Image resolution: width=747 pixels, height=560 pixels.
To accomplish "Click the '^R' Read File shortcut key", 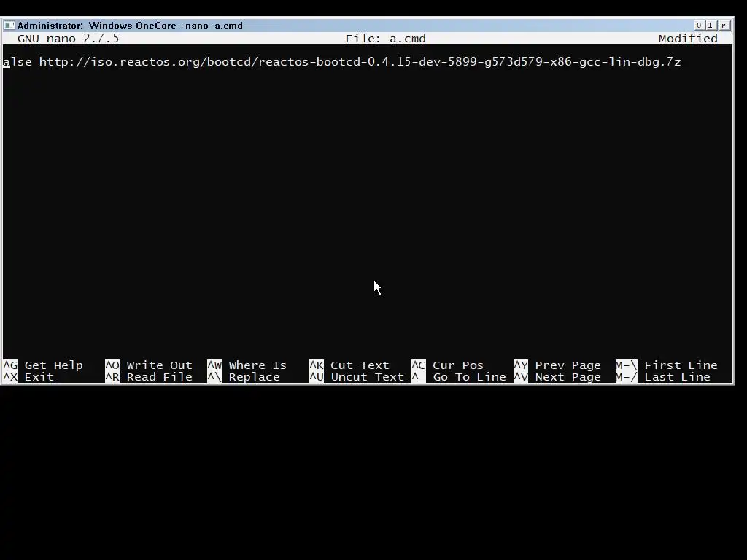I will click(112, 377).
